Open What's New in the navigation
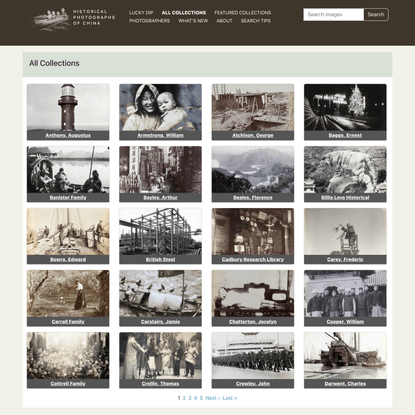 coord(193,21)
